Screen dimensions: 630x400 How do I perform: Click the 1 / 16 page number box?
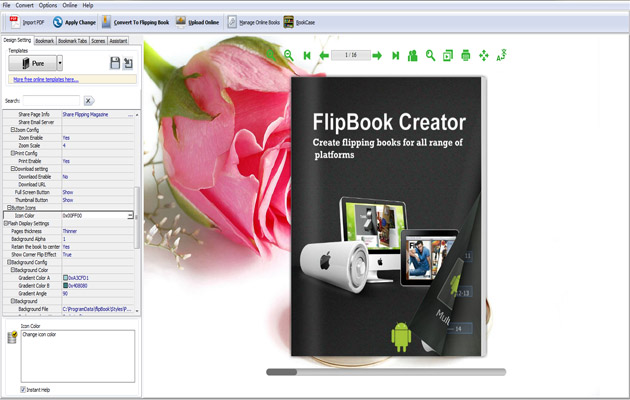(351, 55)
